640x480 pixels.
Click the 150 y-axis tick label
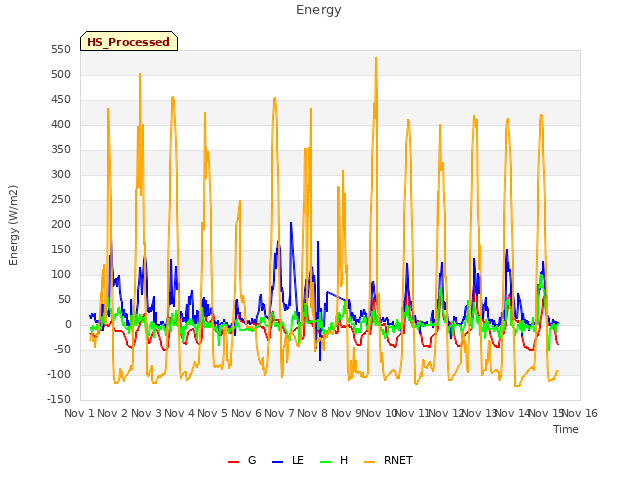(x=61, y=250)
